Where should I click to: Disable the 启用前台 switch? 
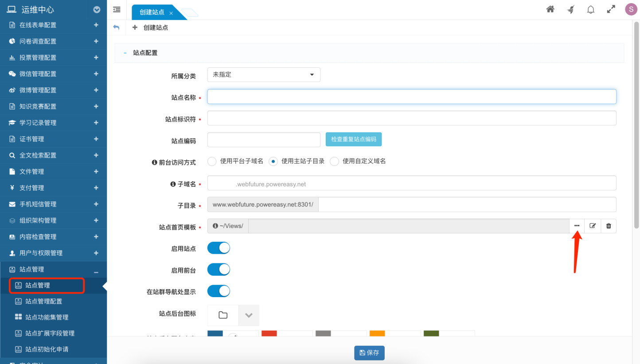(x=219, y=269)
